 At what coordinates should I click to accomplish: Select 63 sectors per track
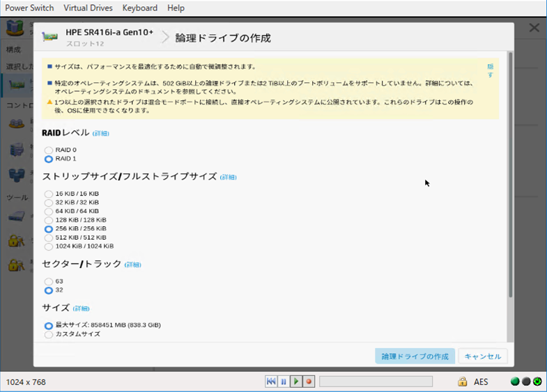[49, 281]
